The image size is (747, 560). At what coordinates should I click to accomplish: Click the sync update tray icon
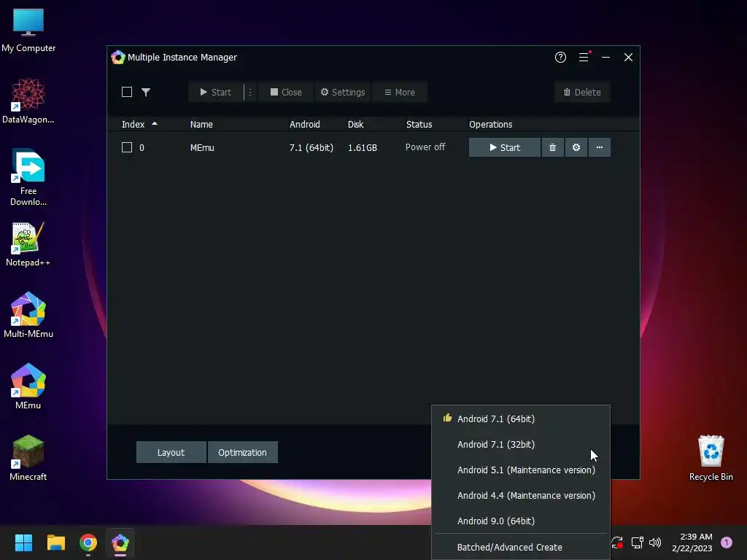pyautogui.click(x=617, y=542)
